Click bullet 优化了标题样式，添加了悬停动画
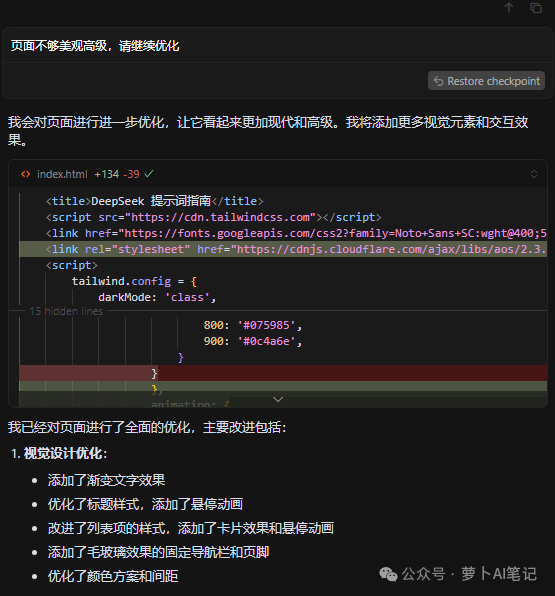This screenshot has width=555, height=596. point(145,504)
